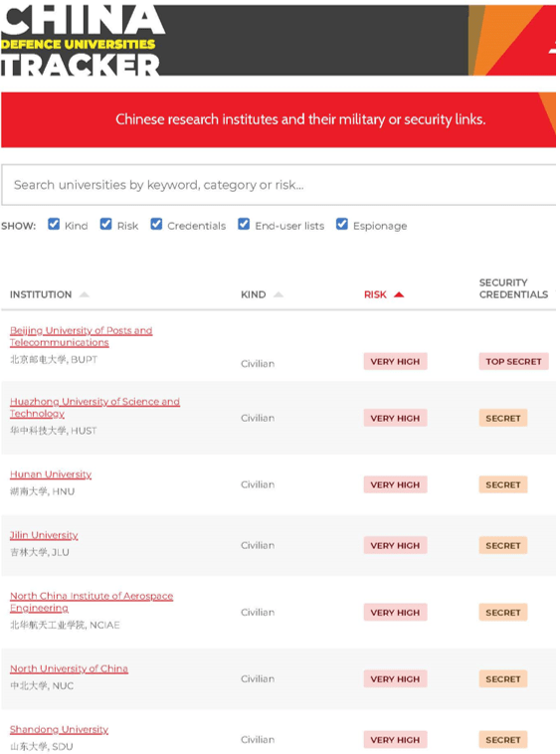Click the Security Credentials column header
Image resolution: width=560 pixels, height=754 pixels.
513,288
